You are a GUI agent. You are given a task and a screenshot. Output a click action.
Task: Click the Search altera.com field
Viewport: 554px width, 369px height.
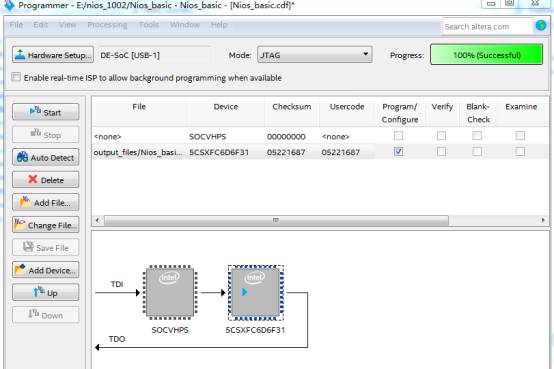point(487,27)
